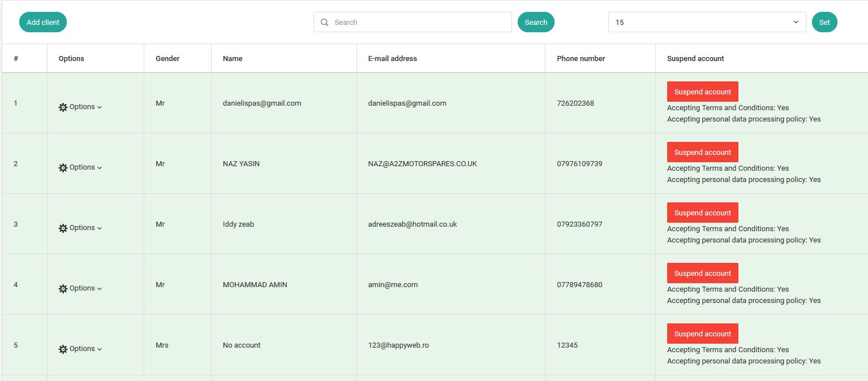
Task: Click the name NAZ YASIN
Action: tap(241, 163)
